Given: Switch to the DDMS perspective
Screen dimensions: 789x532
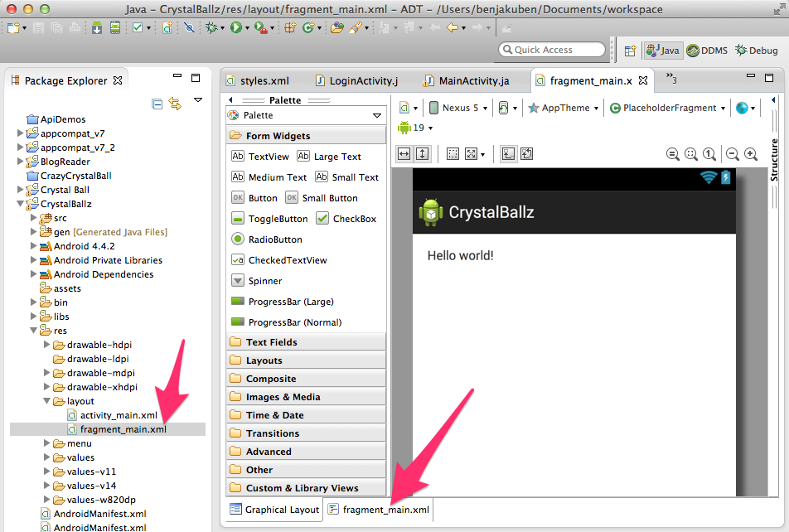Looking at the screenshot, I should click(707, 51).
